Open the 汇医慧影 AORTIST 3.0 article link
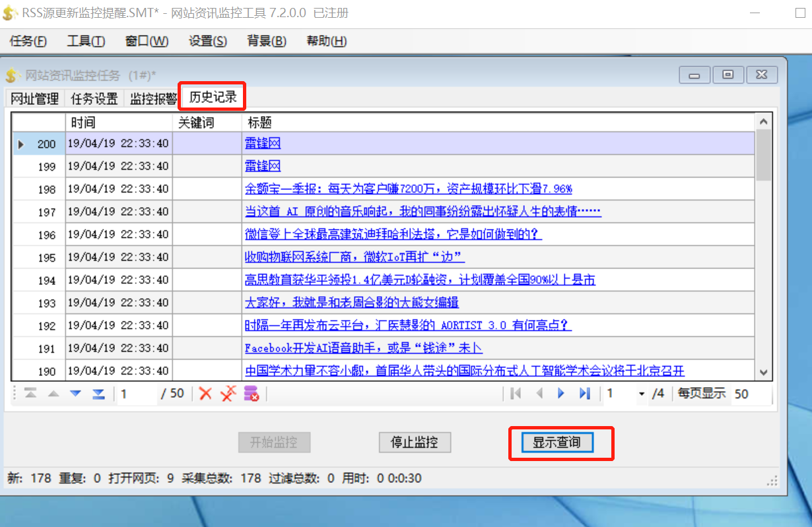Viewport: 812px width, 527px height. point(408,325)
